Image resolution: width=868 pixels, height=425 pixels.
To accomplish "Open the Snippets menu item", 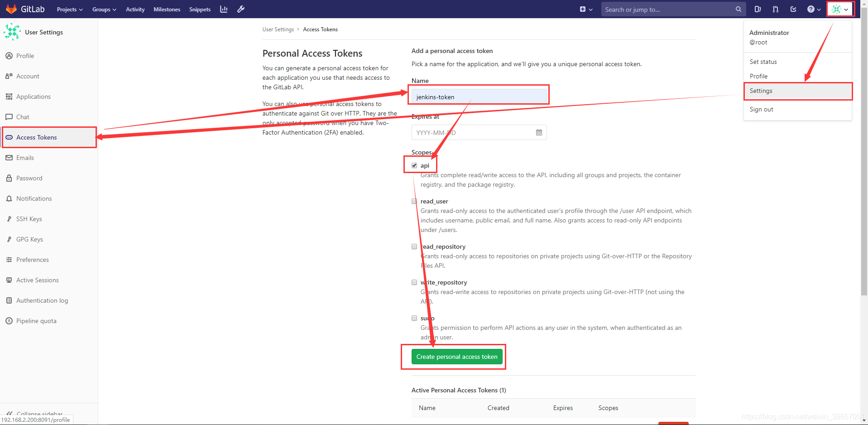I will click(200, 9).
